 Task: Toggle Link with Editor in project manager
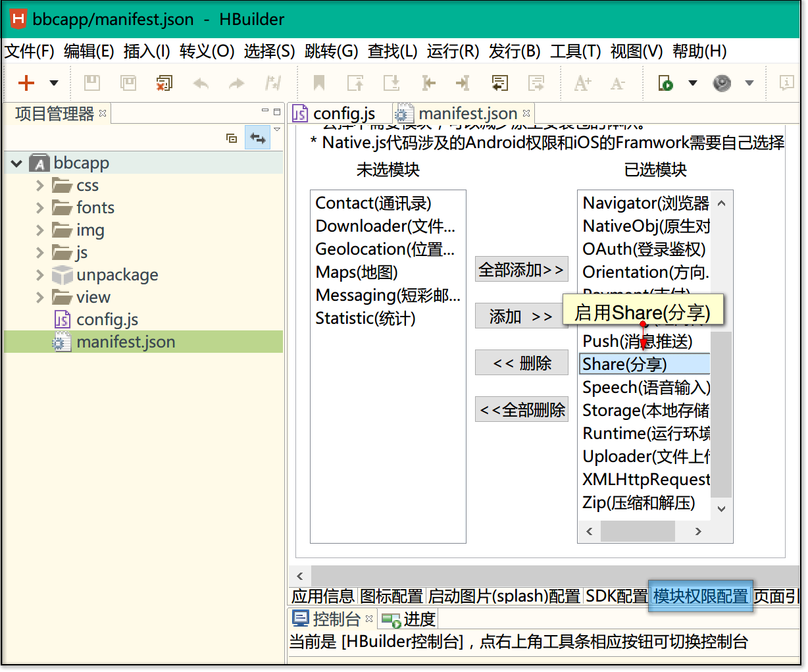[257, 138]
